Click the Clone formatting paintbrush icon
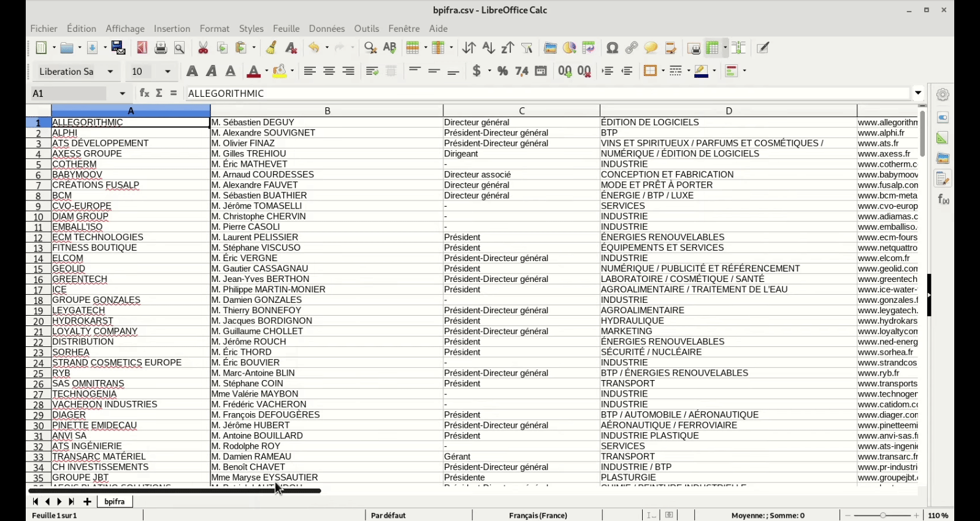Screen dimensions: 980x521 click(x=271, y=48)
